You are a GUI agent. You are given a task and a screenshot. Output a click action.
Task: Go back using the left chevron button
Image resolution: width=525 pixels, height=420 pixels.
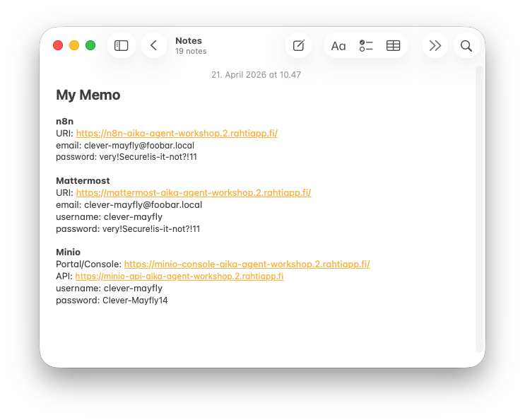point(153,45)
